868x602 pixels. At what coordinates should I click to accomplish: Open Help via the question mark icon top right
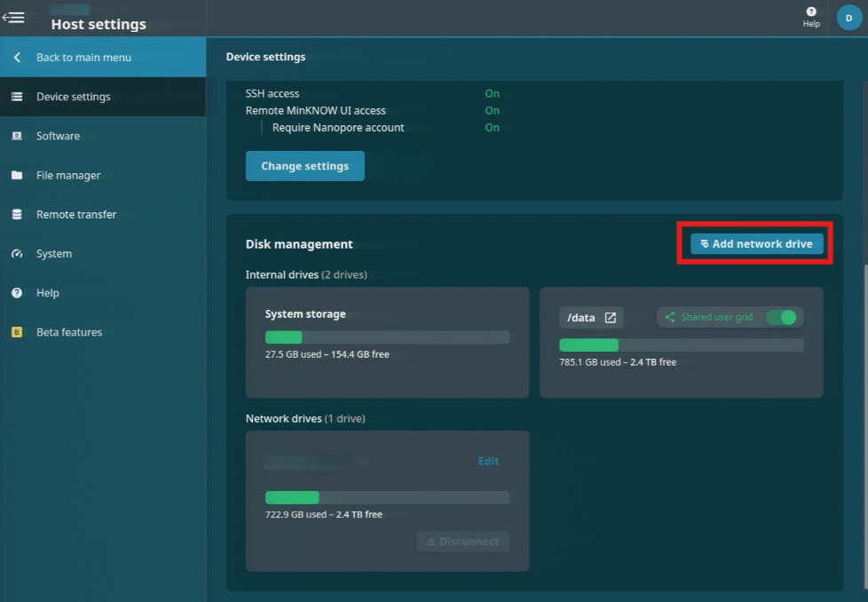click(x=810, y=13)
